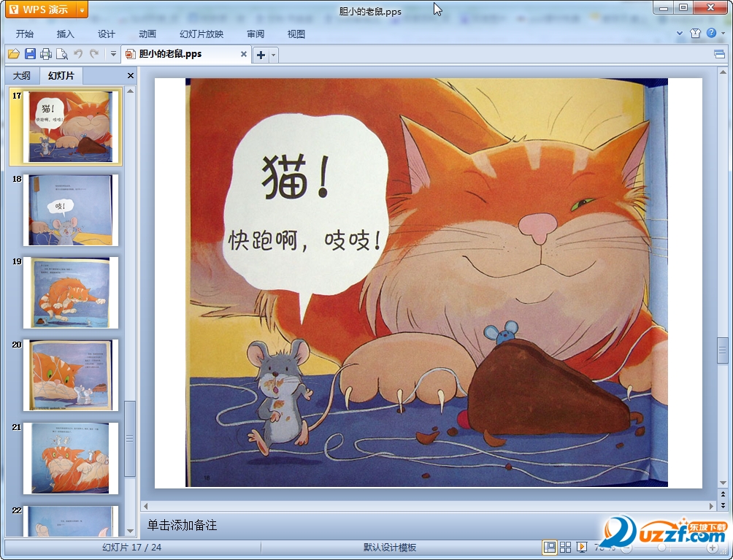The width and height of the screenshot is (733, 560).
Task: Click the blue Help question mark icon
Action: click(711, 34)
